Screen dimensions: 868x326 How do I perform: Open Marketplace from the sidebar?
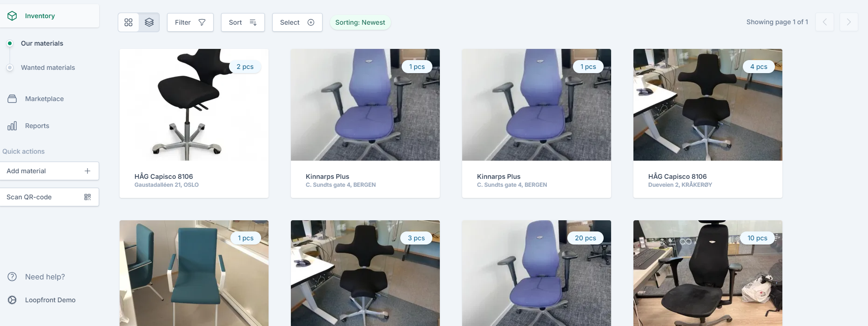coord(44,99)
